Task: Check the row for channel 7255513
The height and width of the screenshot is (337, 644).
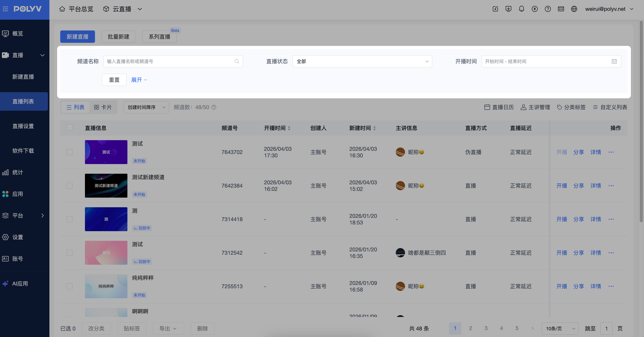Action: point(69,286)
